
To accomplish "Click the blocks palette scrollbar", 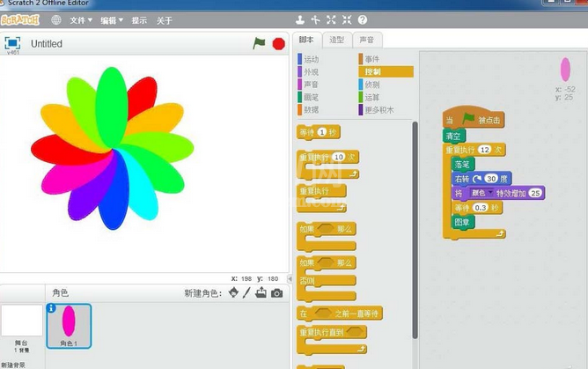I will pyautogui.click(x=415, y=230).
